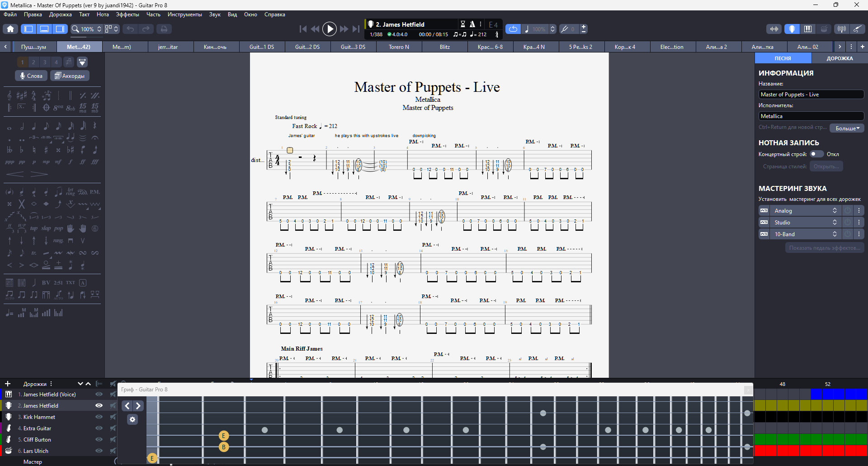The image size is (868, 466).
Task: Open the Эффекты menu
Action: coord(127,14)
